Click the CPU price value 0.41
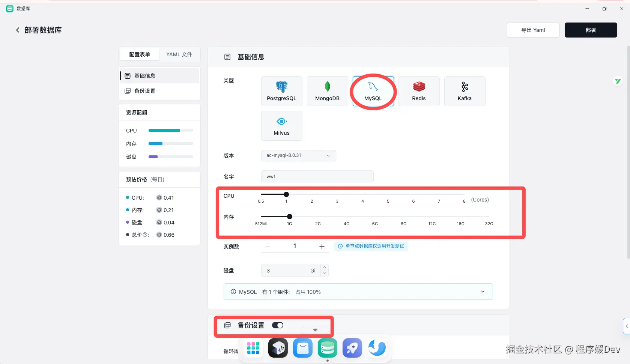 [168, 198]
